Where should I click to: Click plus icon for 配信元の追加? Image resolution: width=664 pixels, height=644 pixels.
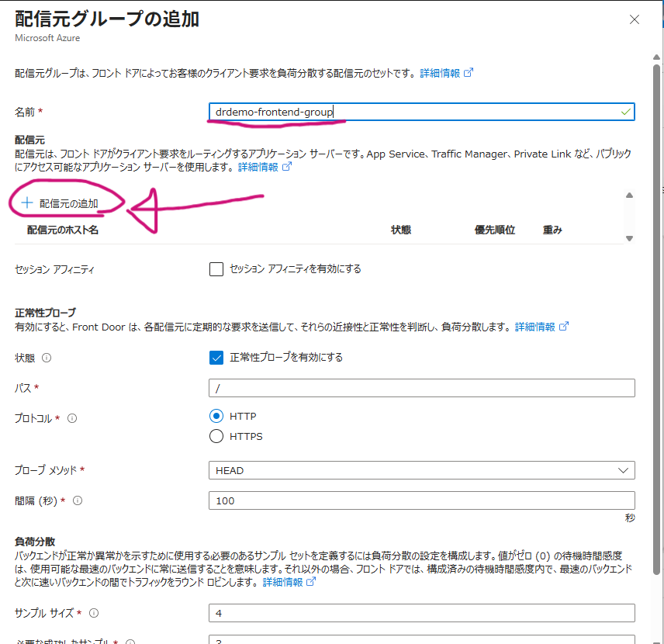pyautogui.click(x=26, y=203)
